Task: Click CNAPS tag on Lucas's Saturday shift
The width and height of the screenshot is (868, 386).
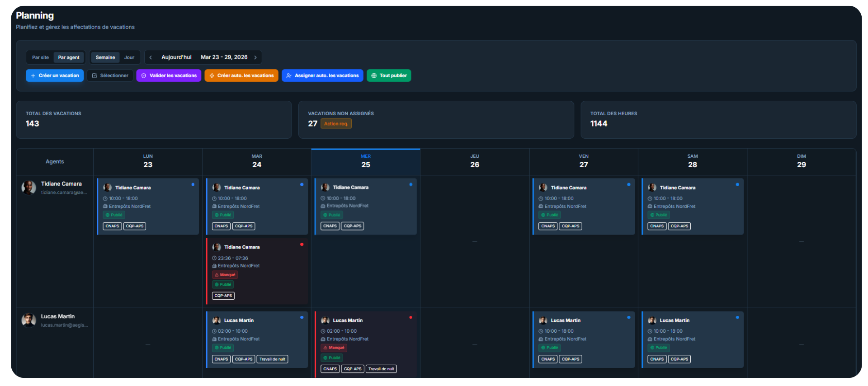Action: [x=657, y=359]
